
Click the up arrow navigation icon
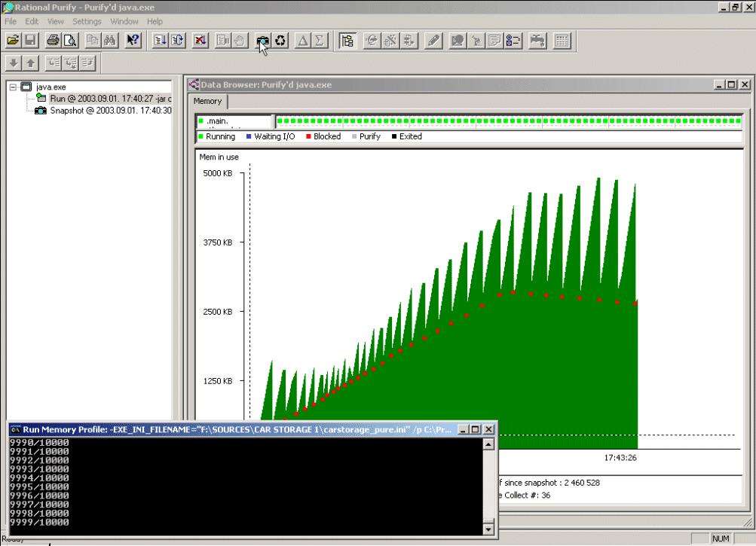31,63
